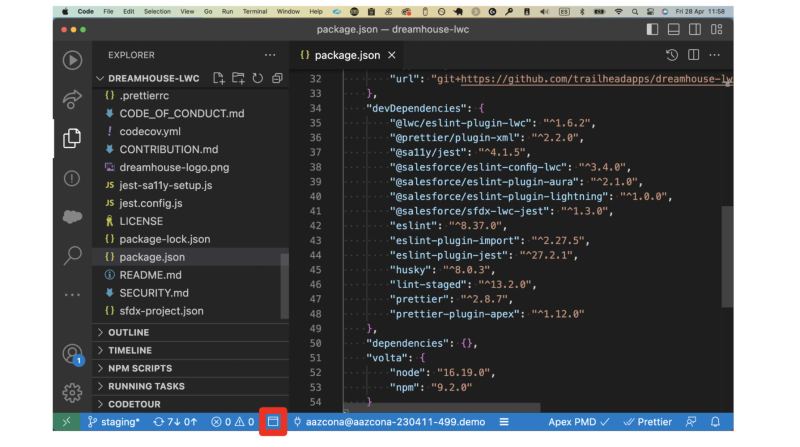This screenshot has width=800, height=447.
Task: Open the file timeline history icon
Action: point(671,55)
